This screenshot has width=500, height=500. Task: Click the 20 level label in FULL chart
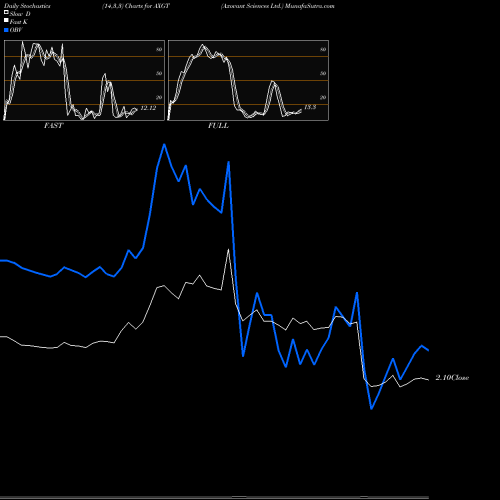coord(323,97)
